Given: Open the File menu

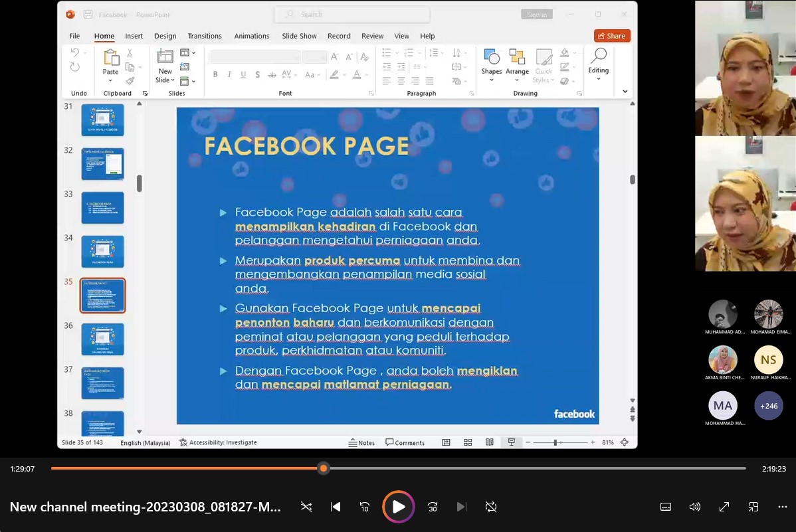Looking at the screenshot, I should 74,36.
